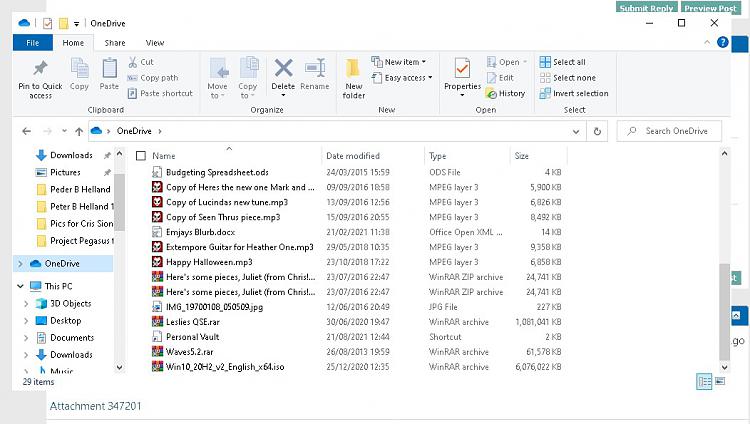
Task: Switch to the View ribbon tab
Action: click(x=154, y=43)
